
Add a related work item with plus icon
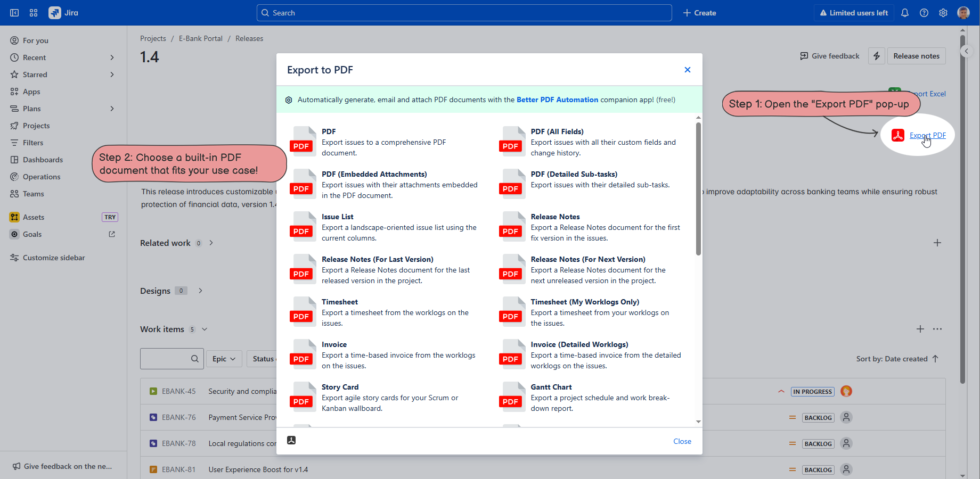point(937,243)
